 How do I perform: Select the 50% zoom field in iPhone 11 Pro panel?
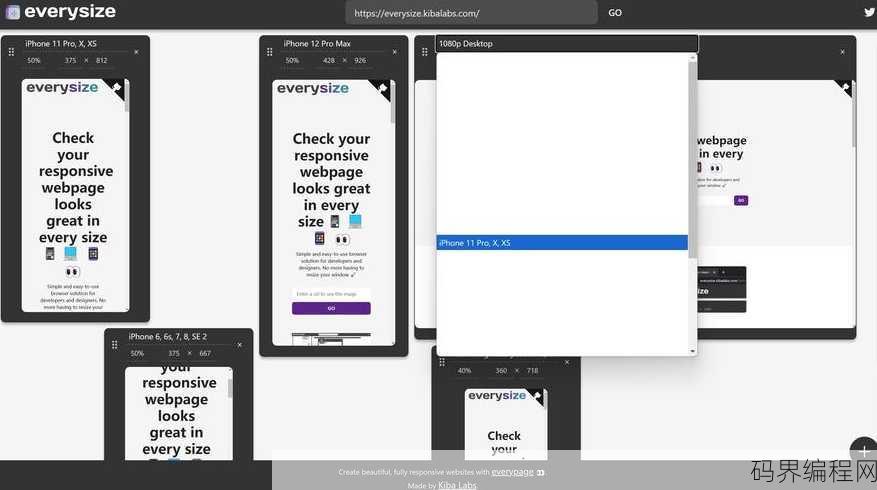click(x=34, y=60)
